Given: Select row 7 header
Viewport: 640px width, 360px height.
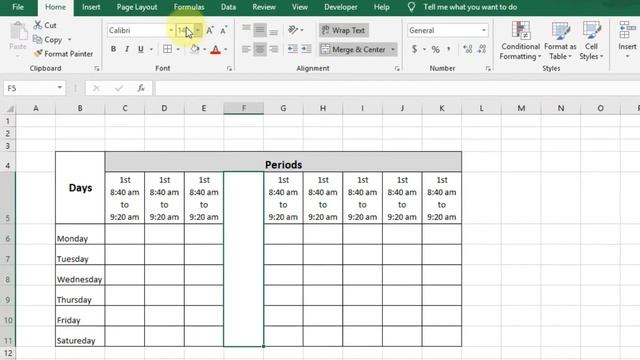Looking at the screenshot, I should click(8, 259).
